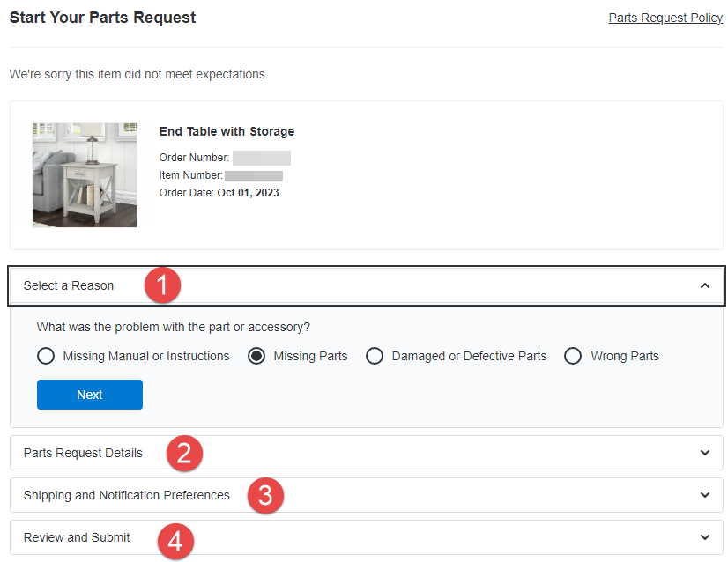Viewport: 728px width, 562px height.
Task: Click the Review and Submit section label
Action: [77, 537]
